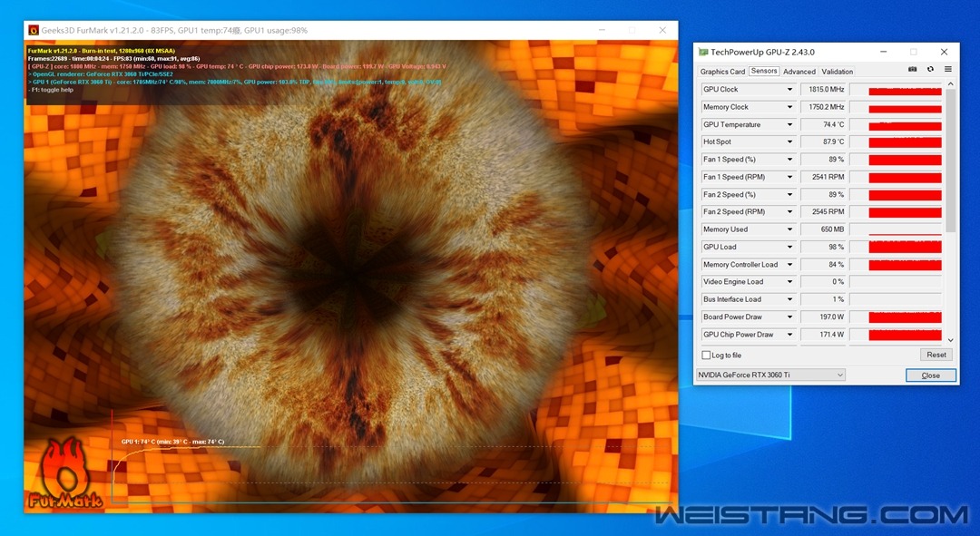Open the NVIDIA GeForce RTX 3060 Ti selector
Image resolution: width=980 pixels, height=536 pixels.
pyautogui.click(x=770, y=375)
